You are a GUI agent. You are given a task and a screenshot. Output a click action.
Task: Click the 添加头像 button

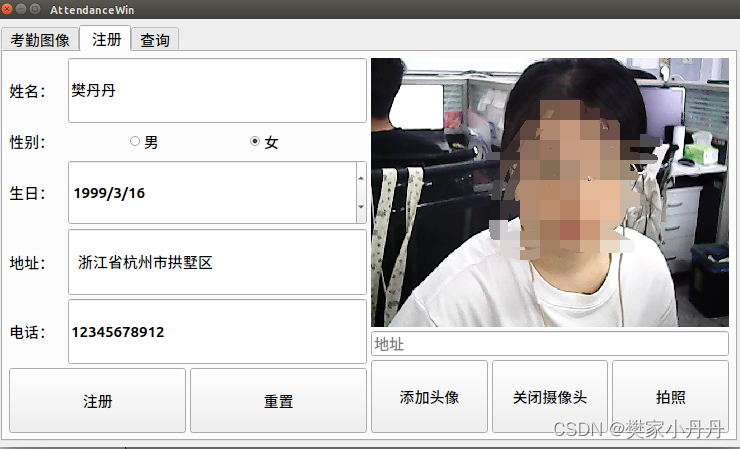tap(429, 397)
